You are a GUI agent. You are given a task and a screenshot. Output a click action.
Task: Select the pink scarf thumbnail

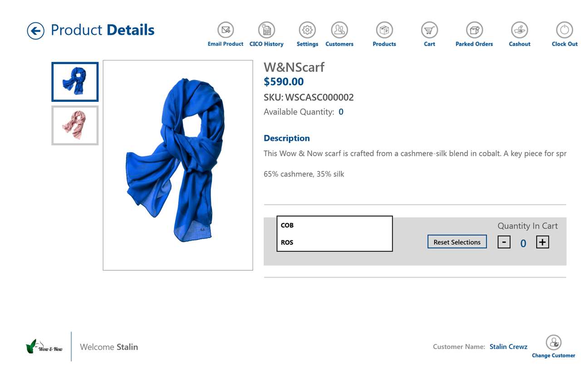pos(75,125)
